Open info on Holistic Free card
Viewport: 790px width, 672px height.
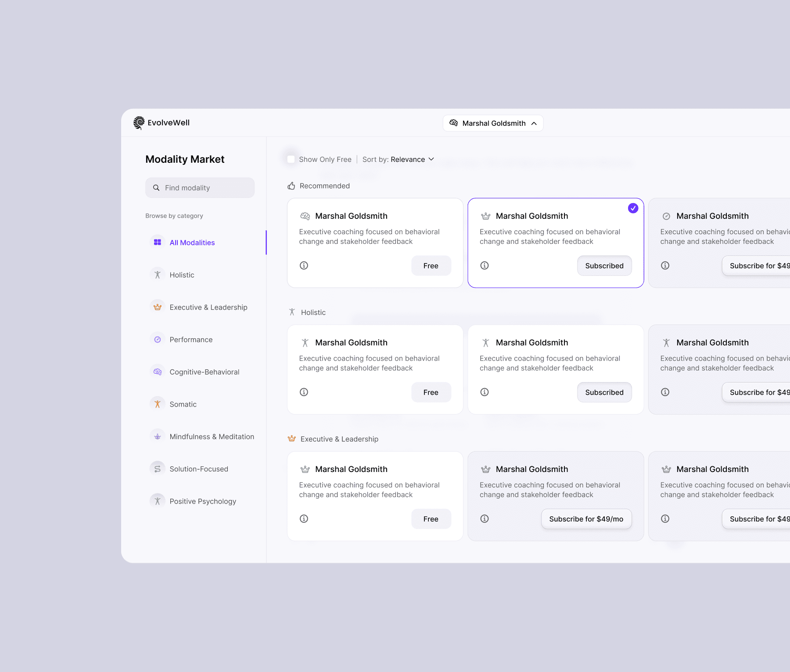coord(304,392)
